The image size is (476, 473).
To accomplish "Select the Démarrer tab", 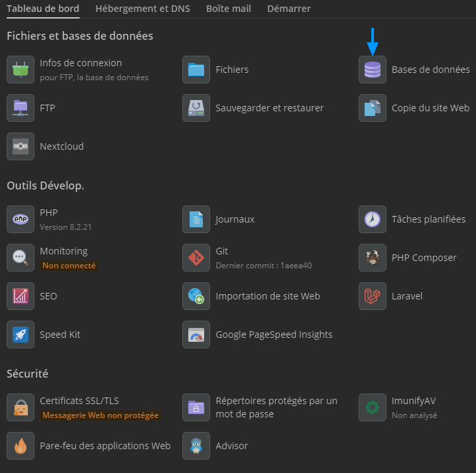I will [x=289, y=9].
